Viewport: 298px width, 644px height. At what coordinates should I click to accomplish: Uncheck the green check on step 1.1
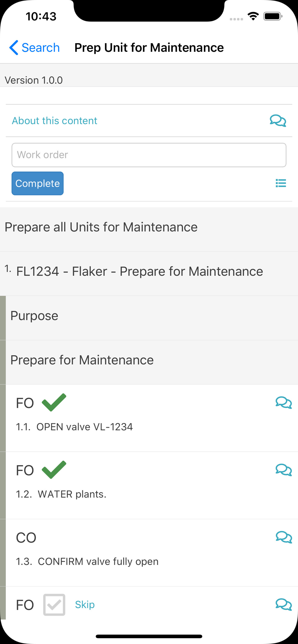pyautogui.click(x=54, y=402)
